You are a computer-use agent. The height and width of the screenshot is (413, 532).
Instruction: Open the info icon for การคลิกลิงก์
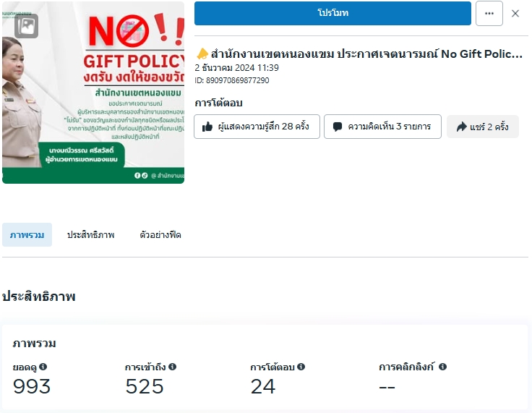point(442,367)
